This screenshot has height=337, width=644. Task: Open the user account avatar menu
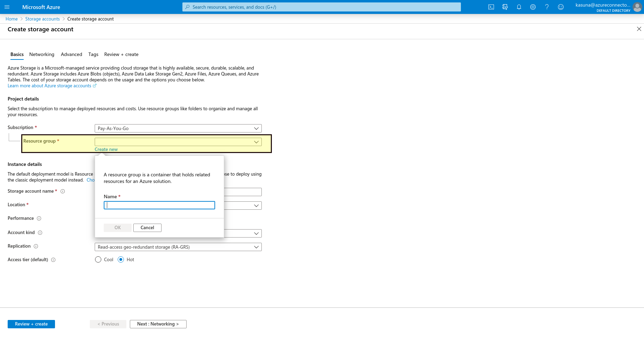637,7
